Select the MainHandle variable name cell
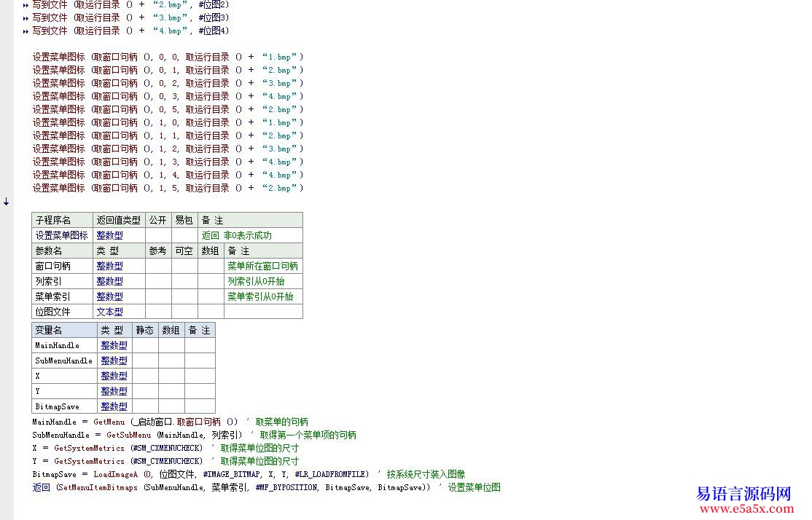Image resolution: width=812 pixels, height=520 pixels. click(x=64, y=345)
